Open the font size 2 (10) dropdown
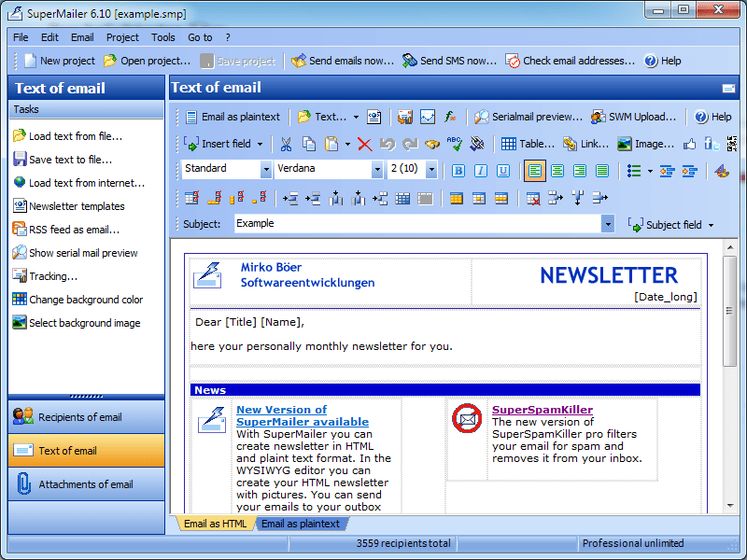The image size is (747, 560). (x=431, y=169)
